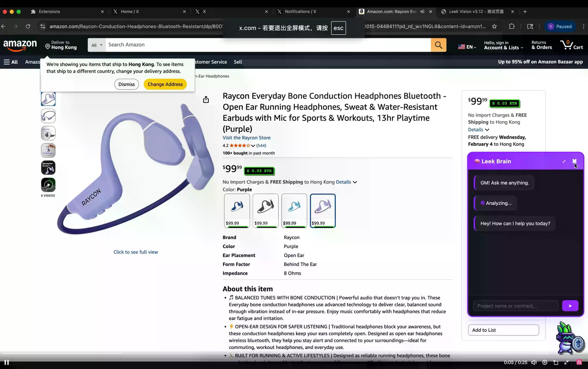Open the browser Extensions puzzle icon
Viewport: 588px width, 369px height.
512,26
